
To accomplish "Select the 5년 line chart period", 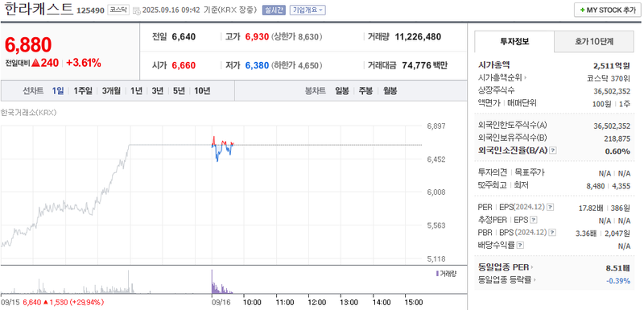I will coord(179,91).
